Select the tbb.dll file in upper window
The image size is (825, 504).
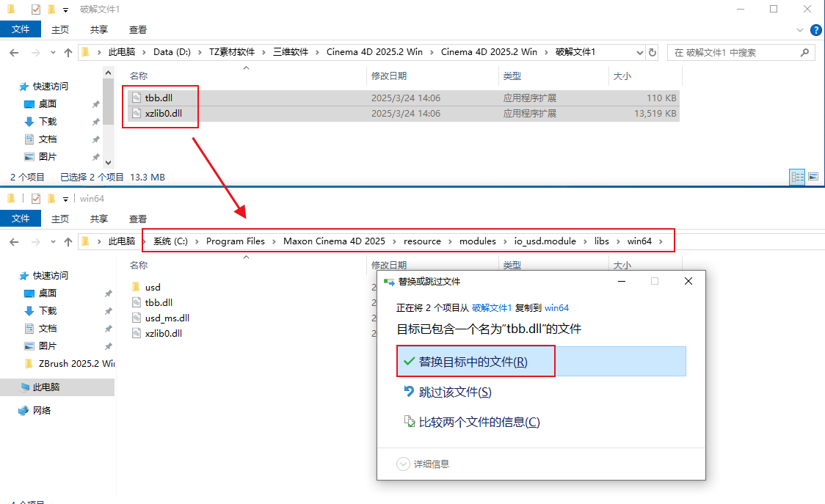159,98
